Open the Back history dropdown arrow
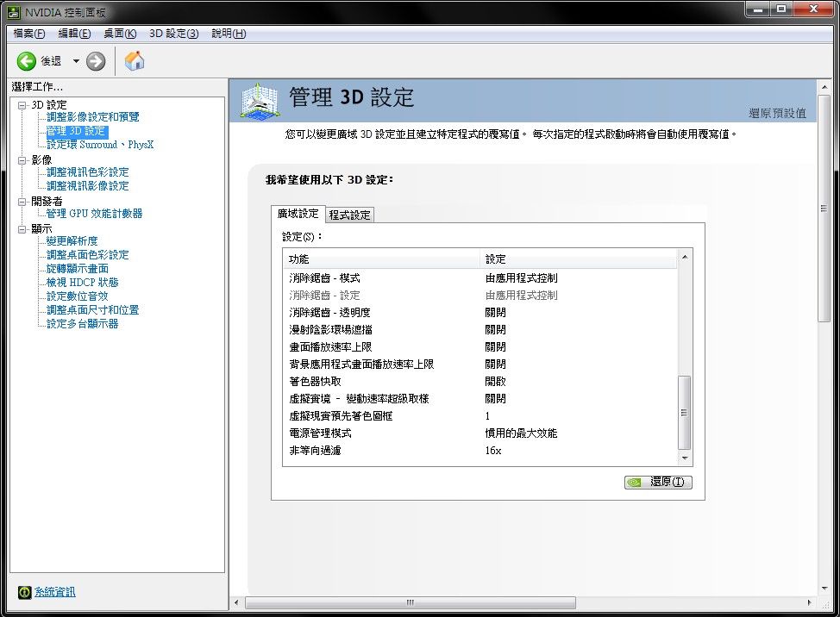 (76, 61)
